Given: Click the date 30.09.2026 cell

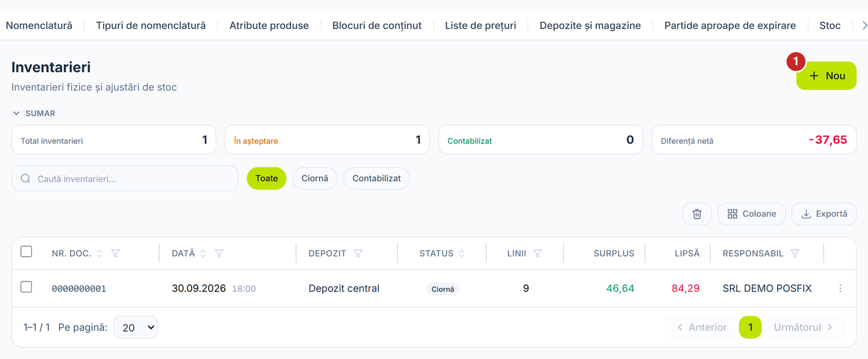Looking at the screenshot, I should pos(197,288).
